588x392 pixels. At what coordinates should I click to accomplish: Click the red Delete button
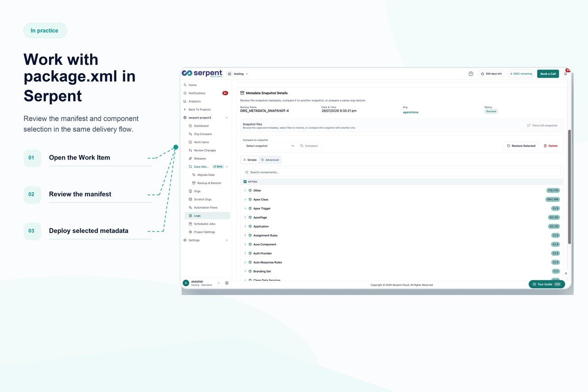pyautogui.click(x=550, y=146)
